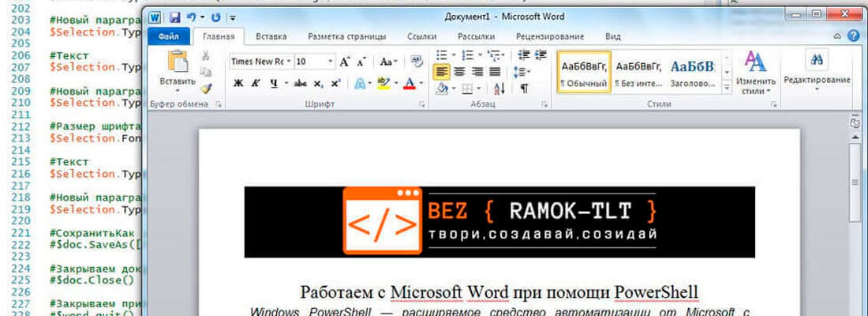This screenshot has height=316, width=868.
Task: Activate the Format Painter brush
Action: (206, 88)
